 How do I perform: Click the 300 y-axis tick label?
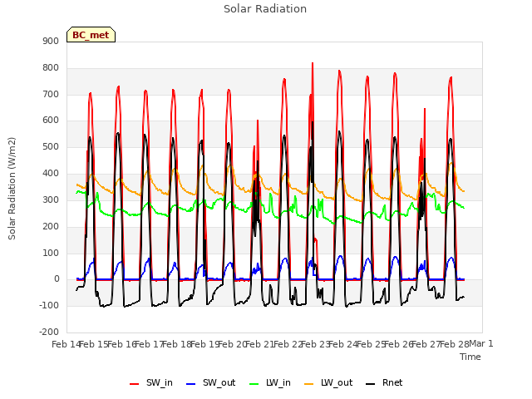coord(51,199)
